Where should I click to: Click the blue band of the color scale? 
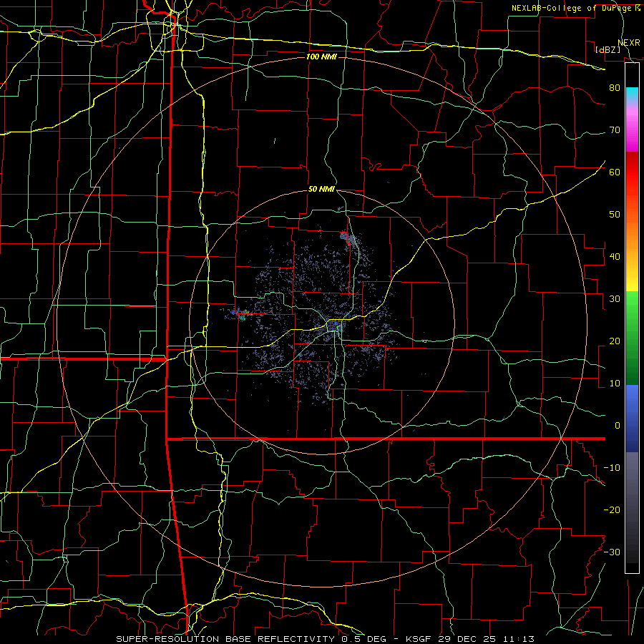[632, 418]
